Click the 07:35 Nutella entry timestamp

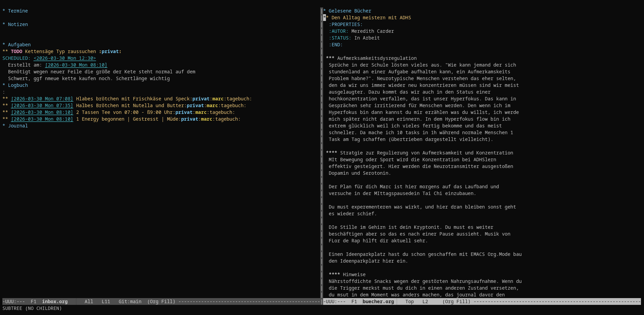tap(42, 105)
